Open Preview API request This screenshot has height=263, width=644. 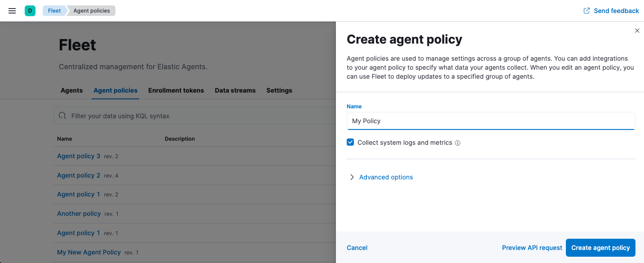click(x=532, y=248)
